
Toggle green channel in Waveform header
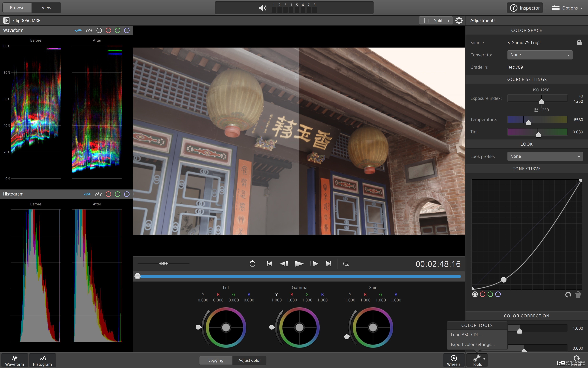click(x=118, y=30)
